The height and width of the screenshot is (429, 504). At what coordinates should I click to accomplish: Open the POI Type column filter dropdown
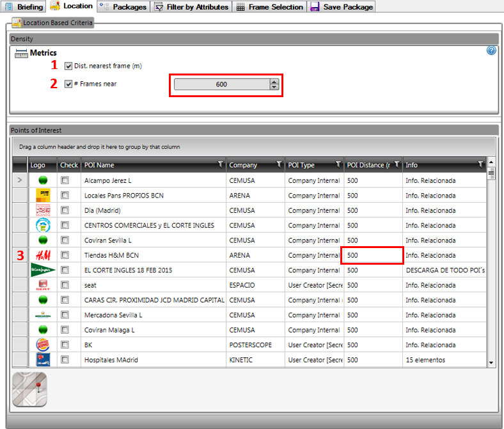pos(338,164)
